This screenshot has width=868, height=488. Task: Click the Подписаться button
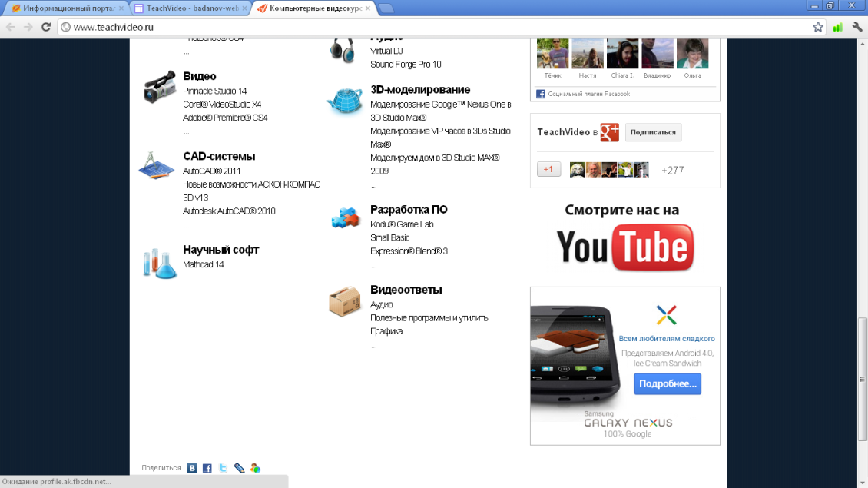[x=653, y=132]
